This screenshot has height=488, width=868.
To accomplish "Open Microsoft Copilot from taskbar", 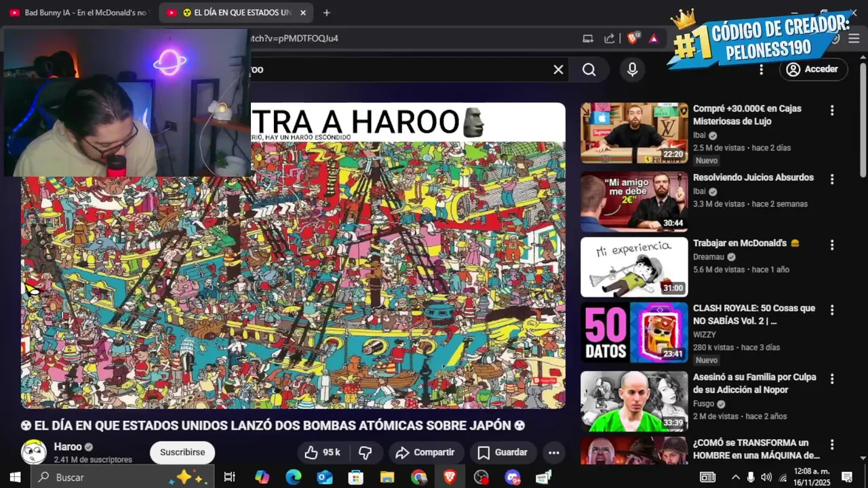I will (262, 477).
